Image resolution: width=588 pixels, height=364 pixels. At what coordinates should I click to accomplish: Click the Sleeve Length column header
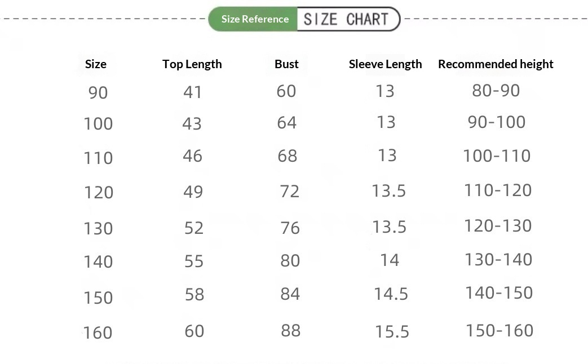(385, 64)
